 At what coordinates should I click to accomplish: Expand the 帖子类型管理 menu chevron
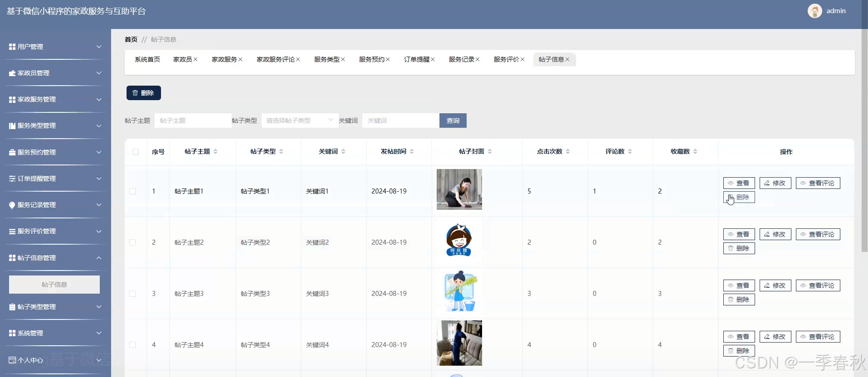[99, 307]
